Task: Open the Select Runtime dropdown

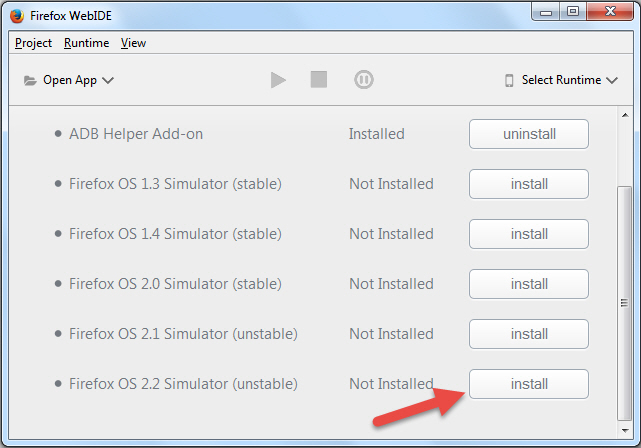Action: (x=561, y=80)
